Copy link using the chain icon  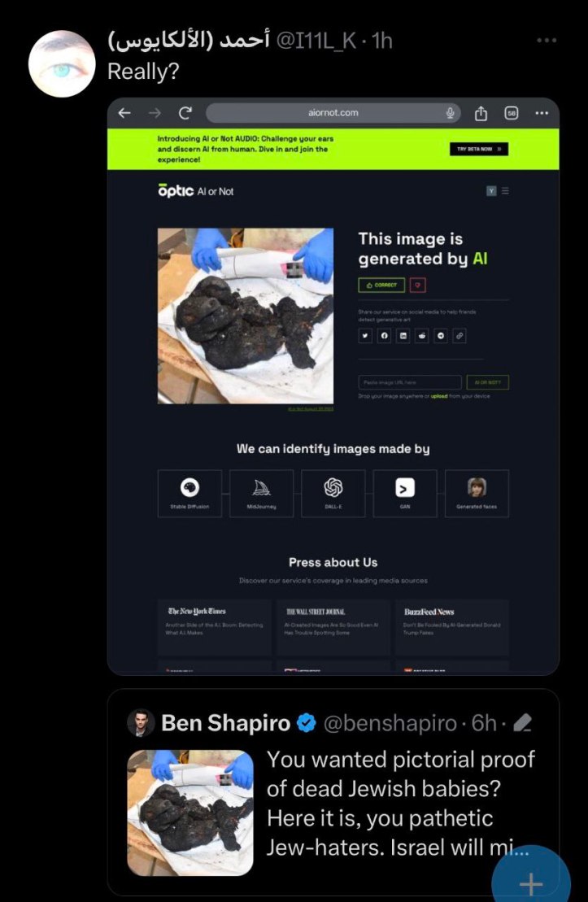tap(460, 336)
